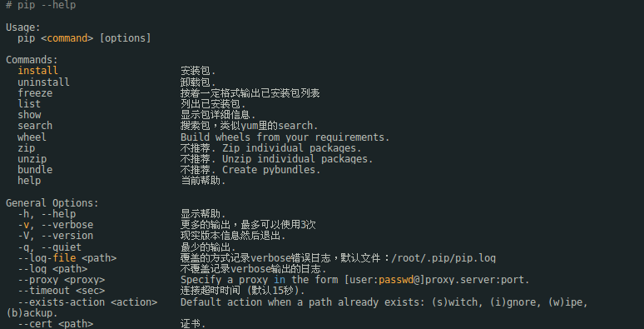This screenshot has width=644, height=329.
Task: Click the "# pip --help" command line
Action: click(x=41, y=5)
